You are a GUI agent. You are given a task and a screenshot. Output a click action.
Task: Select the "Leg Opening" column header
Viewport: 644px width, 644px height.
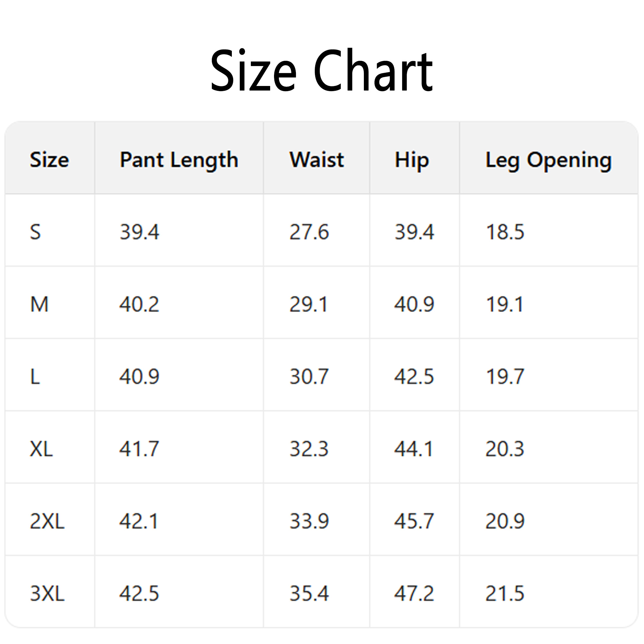pos(548,160)
